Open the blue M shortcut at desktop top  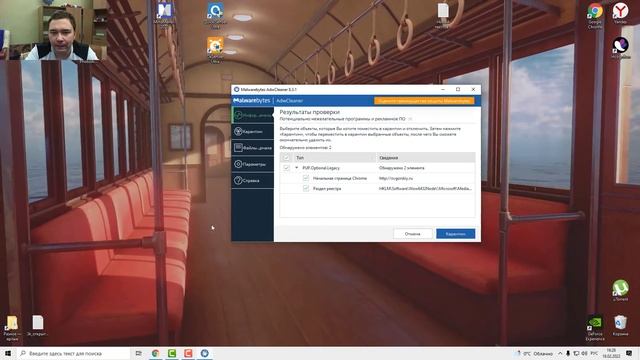pos(164,15)
